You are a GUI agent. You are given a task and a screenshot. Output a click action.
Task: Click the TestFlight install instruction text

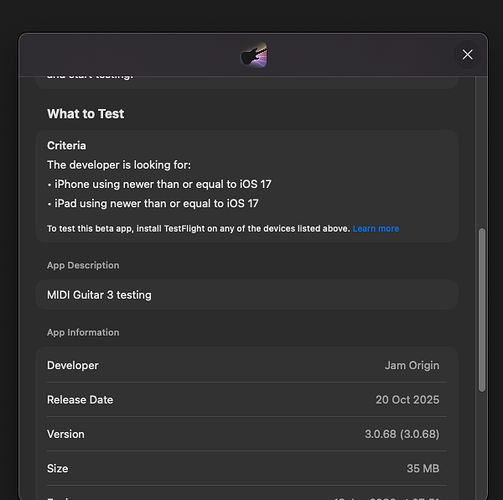199,229
